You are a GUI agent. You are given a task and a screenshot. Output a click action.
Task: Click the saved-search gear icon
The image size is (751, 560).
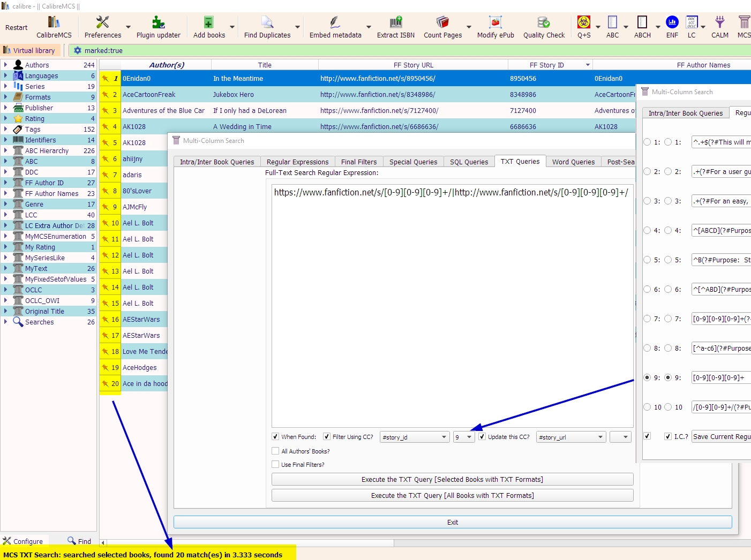click(78, 50)
